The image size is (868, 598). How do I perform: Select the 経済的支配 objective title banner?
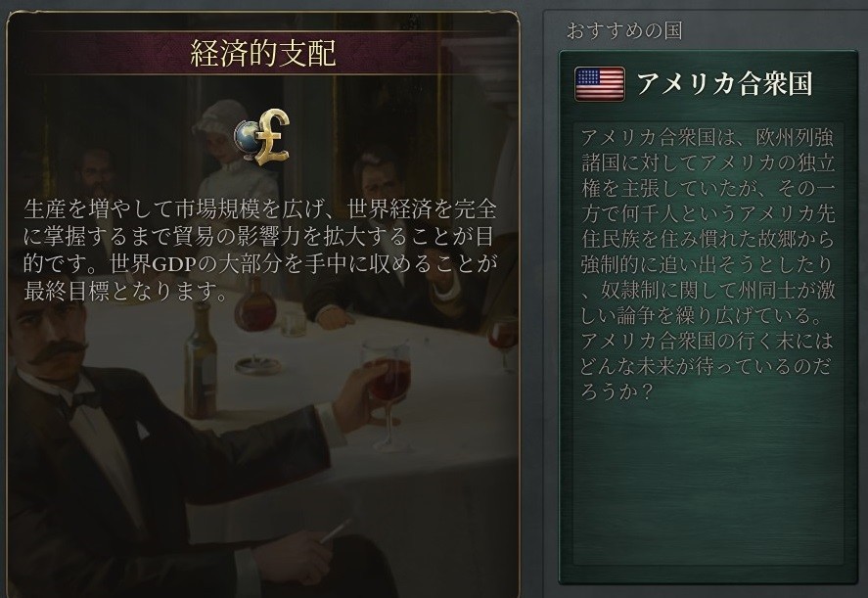pyautogui.click(x=263, y=53)
